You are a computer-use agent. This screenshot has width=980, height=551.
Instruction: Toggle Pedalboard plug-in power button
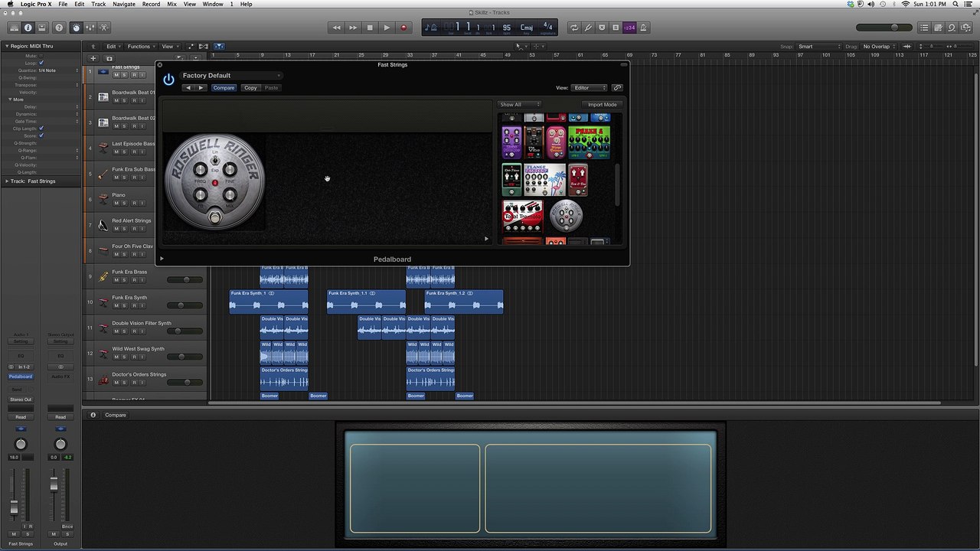(x=168, y=80)
